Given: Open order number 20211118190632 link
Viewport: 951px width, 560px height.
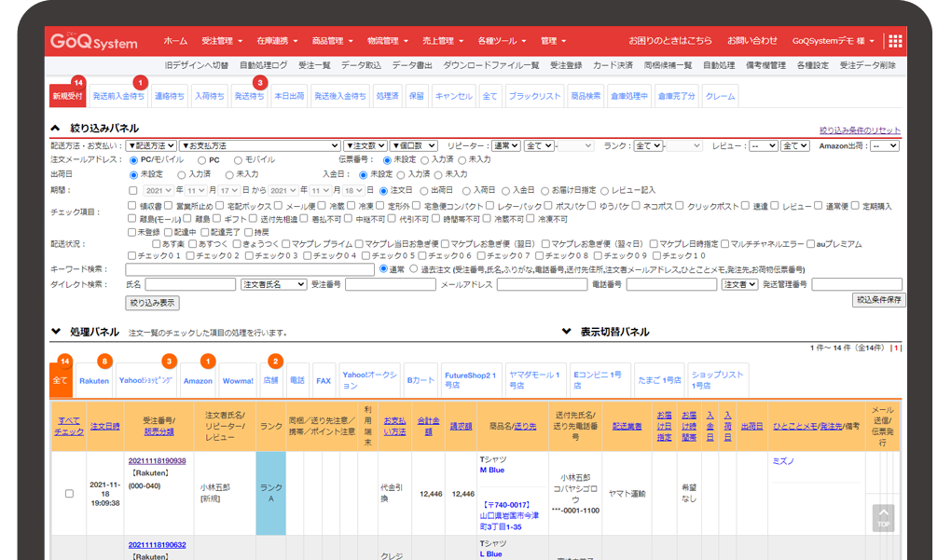Looking at the screenshot, I should tap(157, 545).
